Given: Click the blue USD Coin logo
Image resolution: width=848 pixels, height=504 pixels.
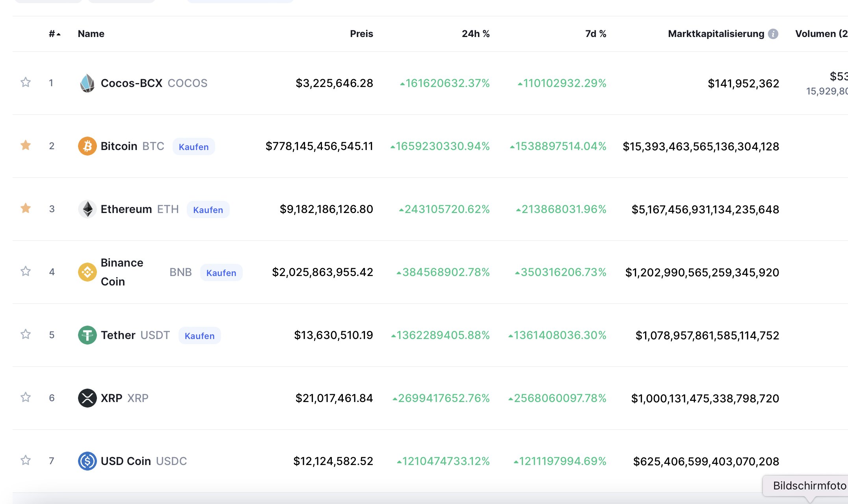Looking at the screenshot, I should click(x=87, y=461).
